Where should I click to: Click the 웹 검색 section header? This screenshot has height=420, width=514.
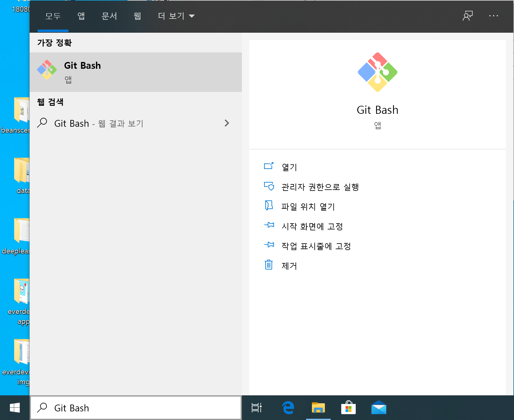tap(50, 102)
